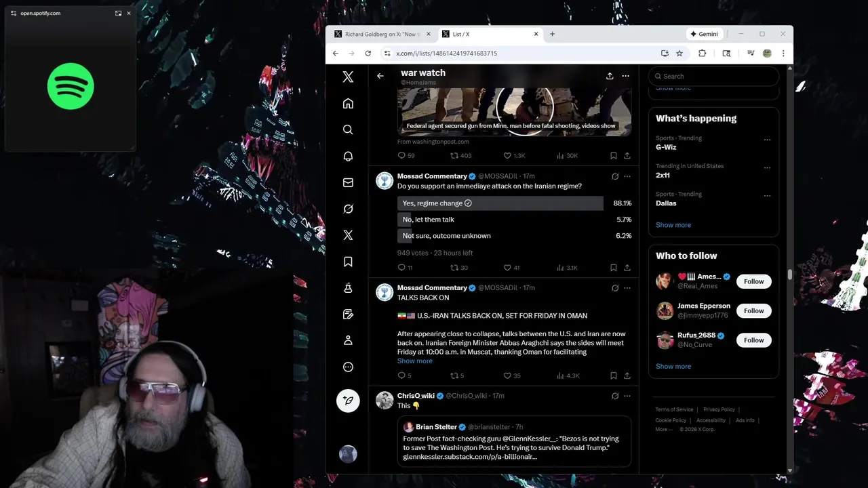Screen dimensions: 868x488
Task: Like the Mossad poll post
Action: [511, 268]
